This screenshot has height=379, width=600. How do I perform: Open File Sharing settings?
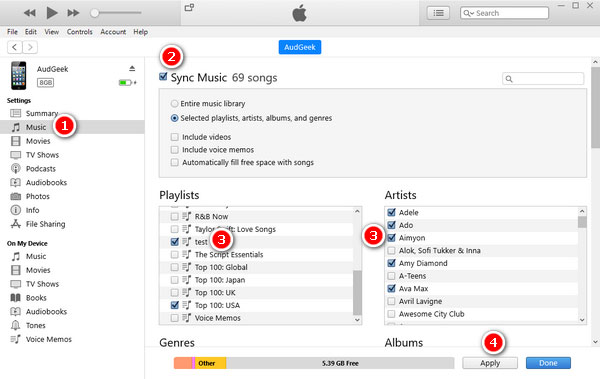click(x=45, y=224)
